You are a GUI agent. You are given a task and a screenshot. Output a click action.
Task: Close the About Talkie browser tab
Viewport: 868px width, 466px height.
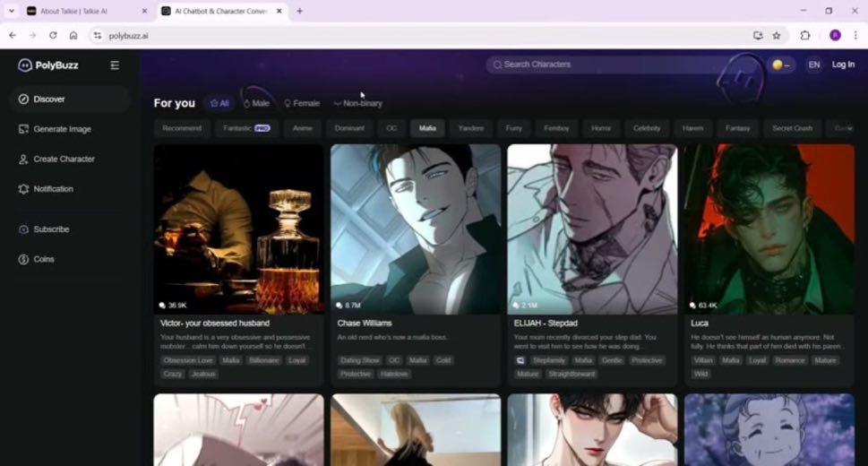coord(144,11)
